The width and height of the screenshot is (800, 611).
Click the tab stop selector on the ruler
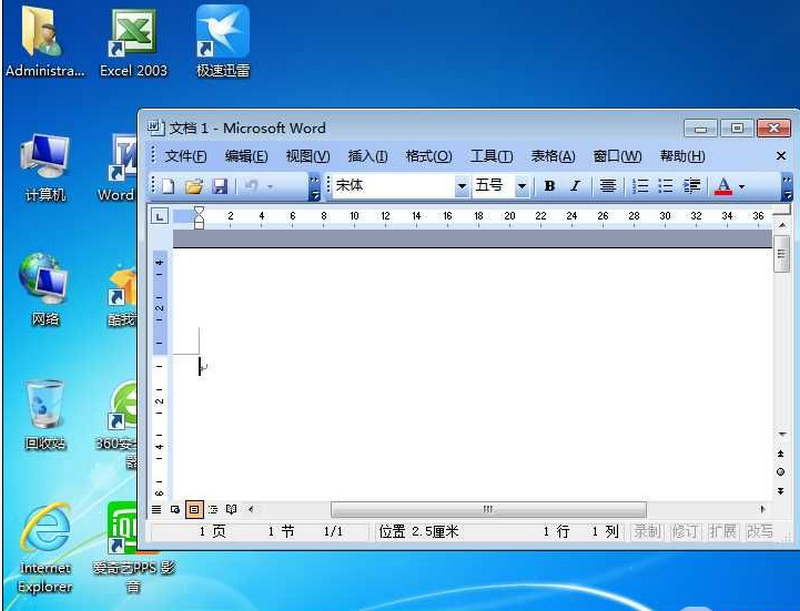click(x=160, y=217)
